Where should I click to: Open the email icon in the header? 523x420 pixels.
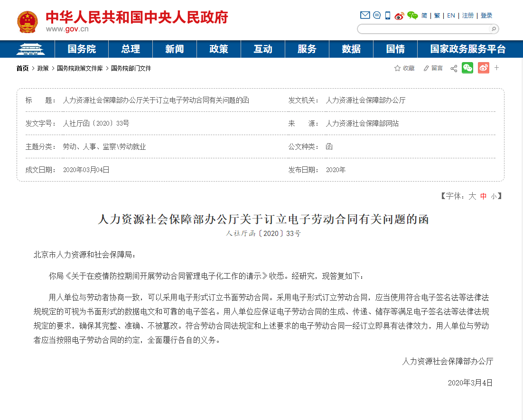tap(364, 15)
